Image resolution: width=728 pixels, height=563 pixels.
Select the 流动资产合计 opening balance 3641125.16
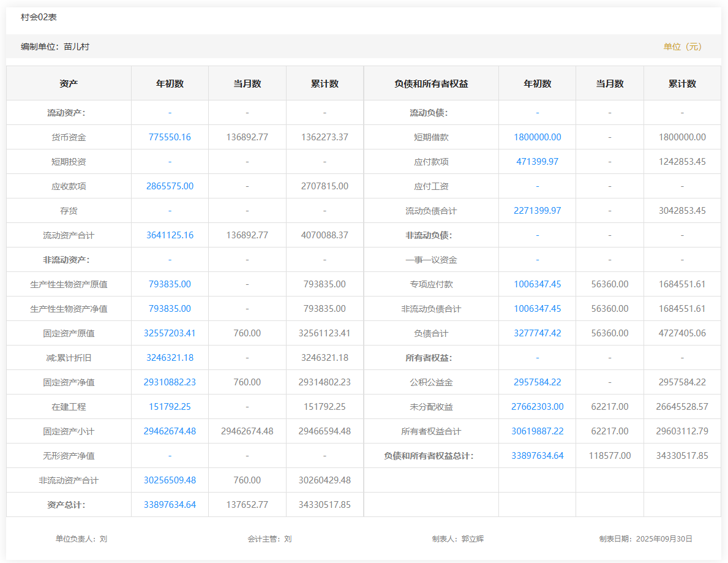pos(170,235)
